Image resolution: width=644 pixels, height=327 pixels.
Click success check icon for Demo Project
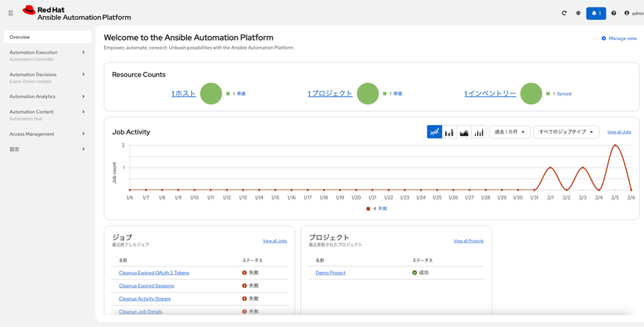pos(415,272)
